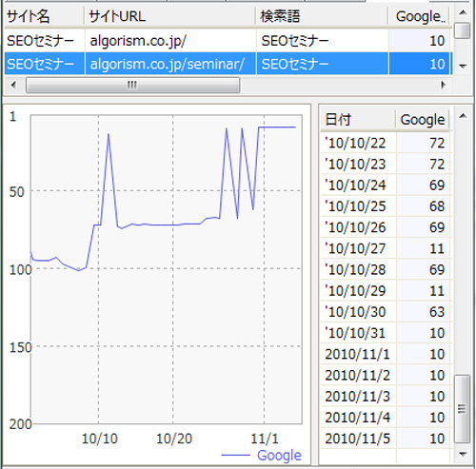Select the '10/10/27 date row
The height and width of the screenshot is (469, 476).
386,248
